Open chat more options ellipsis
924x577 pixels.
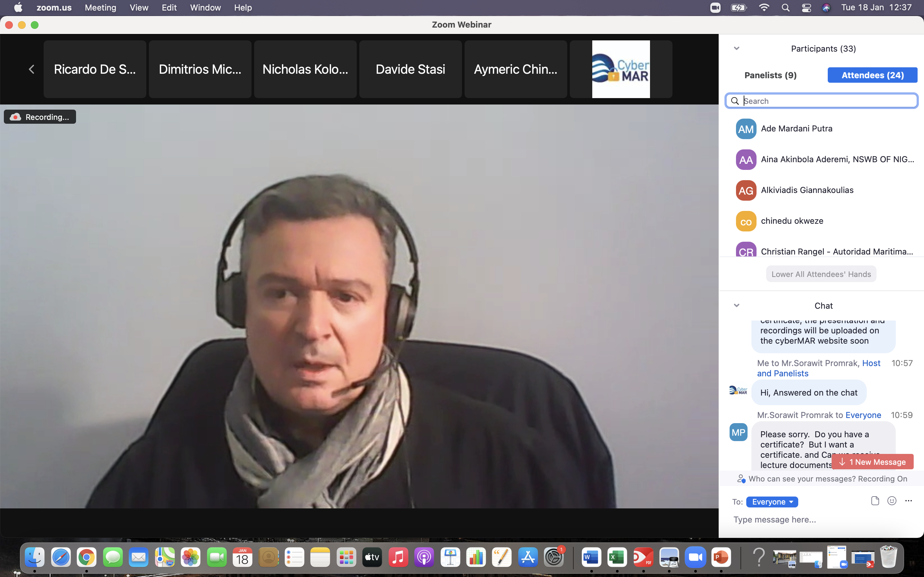[908, 501]
